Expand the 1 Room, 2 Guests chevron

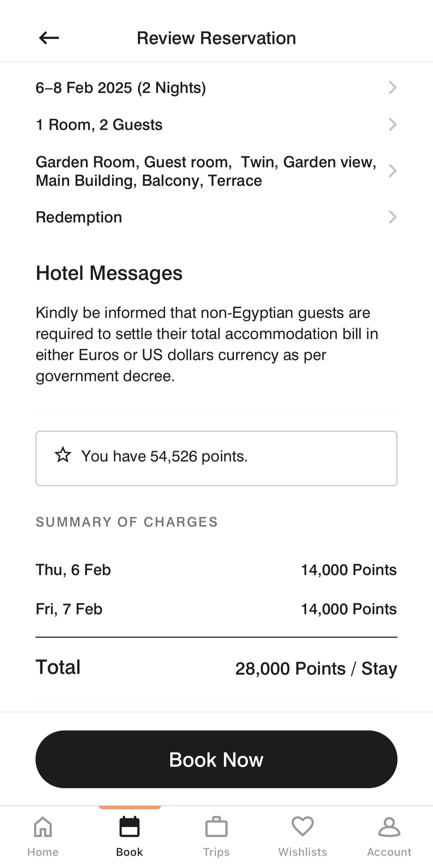click(393, 125)
